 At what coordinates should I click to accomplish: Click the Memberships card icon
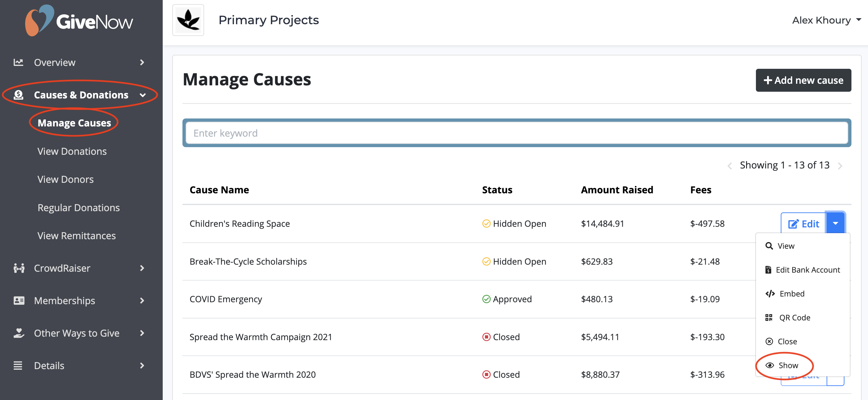pos(19,301)
